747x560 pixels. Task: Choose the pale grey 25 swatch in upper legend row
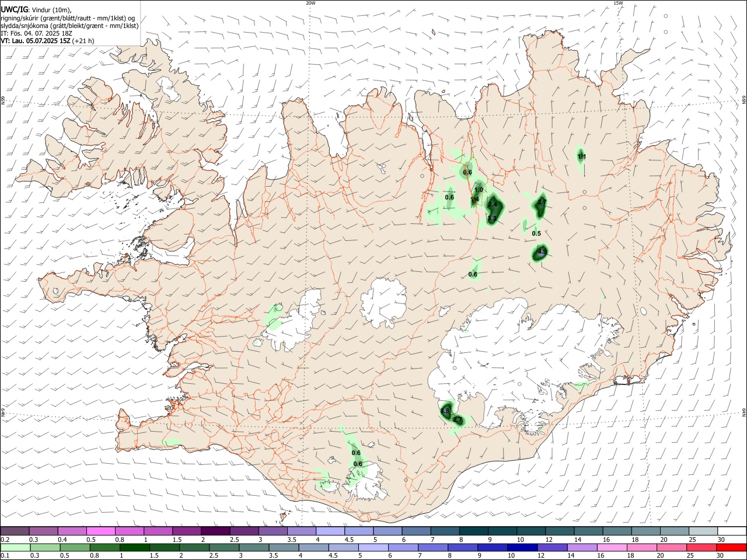[x=703, y=531]
